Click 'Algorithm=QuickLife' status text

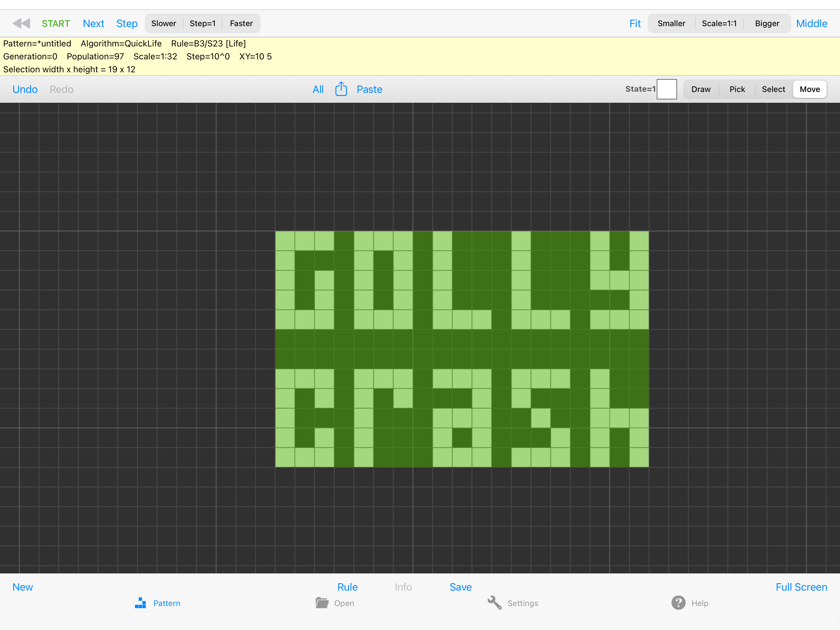121,43
